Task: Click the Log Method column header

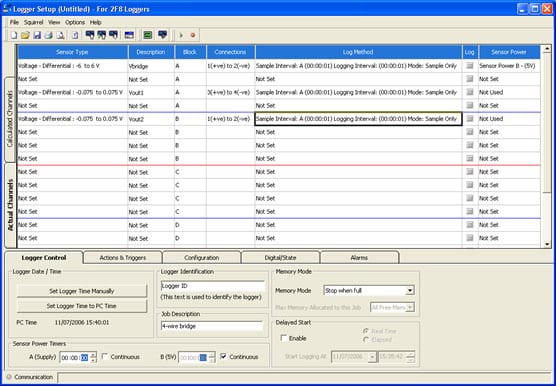Action: click(358, 52)
